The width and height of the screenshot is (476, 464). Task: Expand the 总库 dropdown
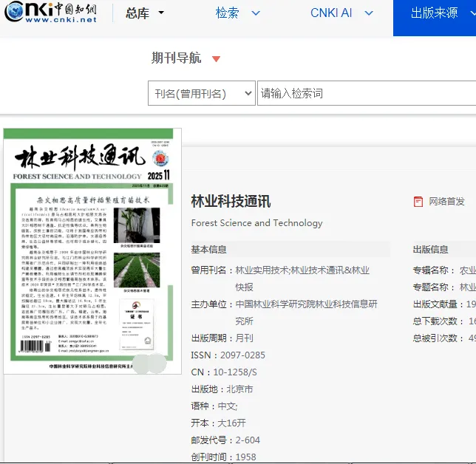point(145,13)
